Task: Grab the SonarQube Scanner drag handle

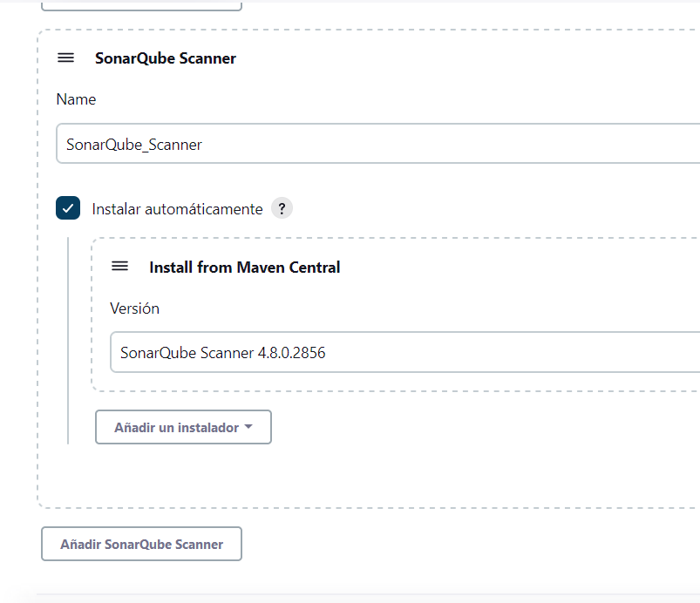Action: coord(65,58)
